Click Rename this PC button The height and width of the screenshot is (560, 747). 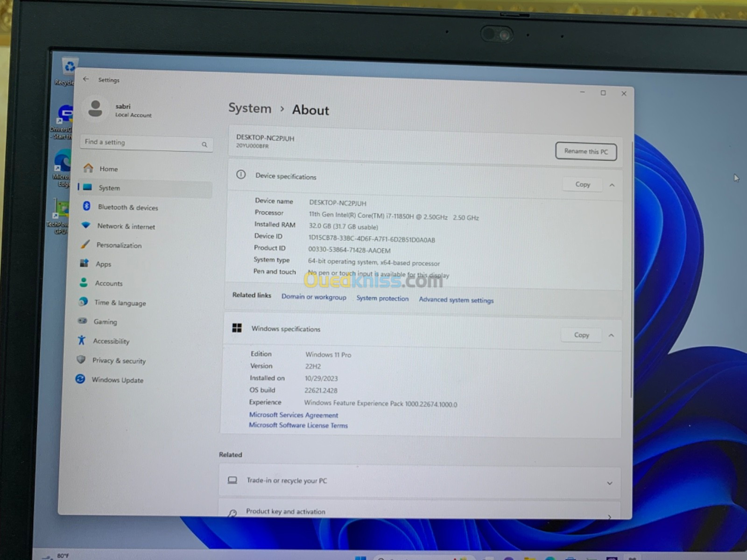point(586,151)
